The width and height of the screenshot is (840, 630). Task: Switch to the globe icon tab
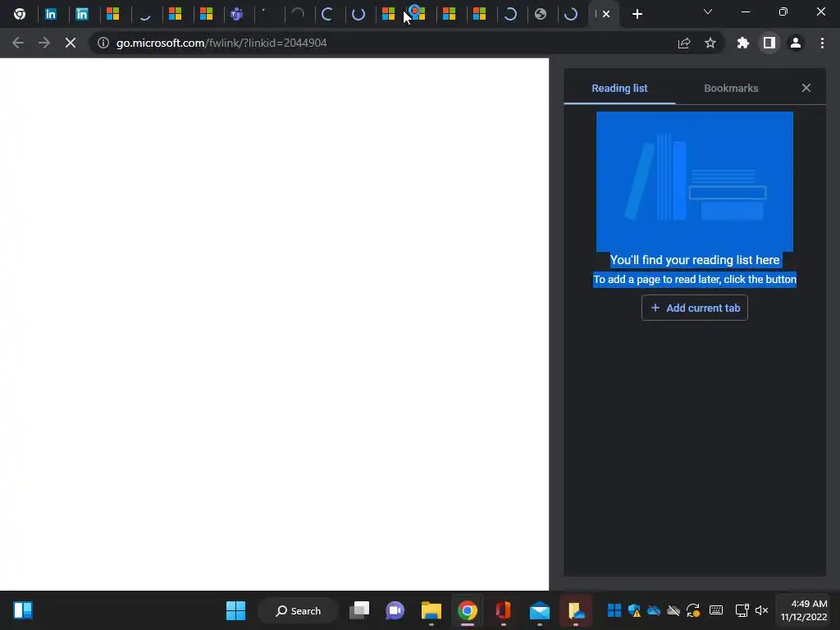(x=541, y=14)
